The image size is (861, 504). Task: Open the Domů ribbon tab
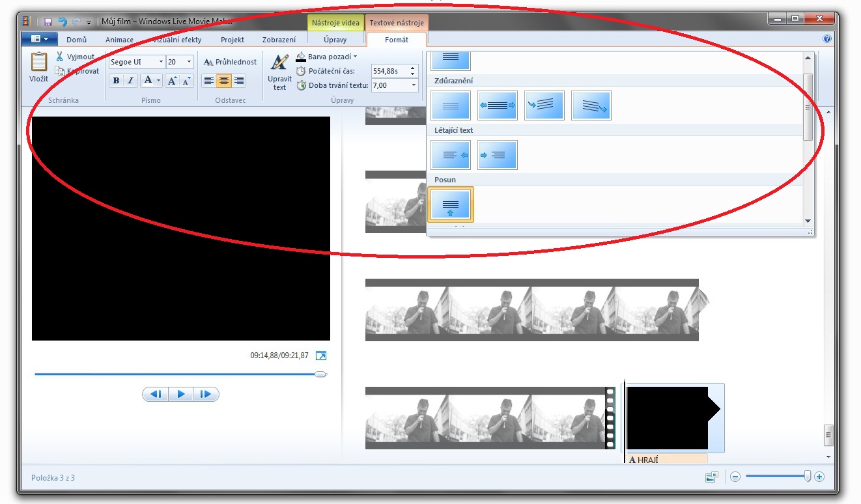76,40
